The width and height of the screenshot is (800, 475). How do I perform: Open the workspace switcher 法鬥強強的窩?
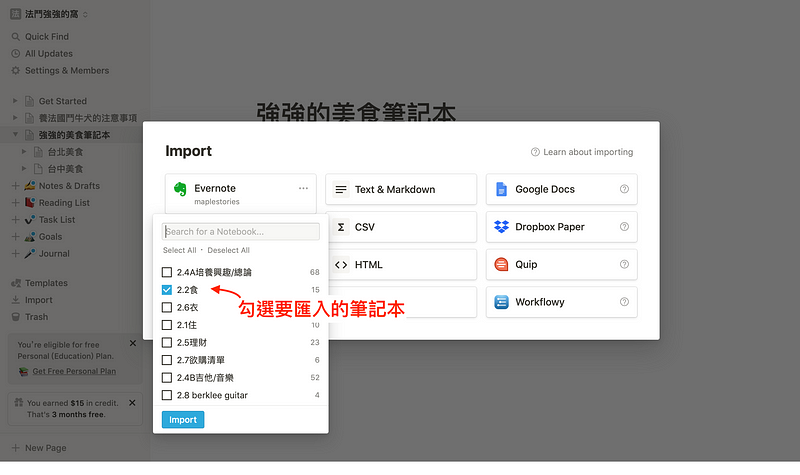[x=49, y=14]
